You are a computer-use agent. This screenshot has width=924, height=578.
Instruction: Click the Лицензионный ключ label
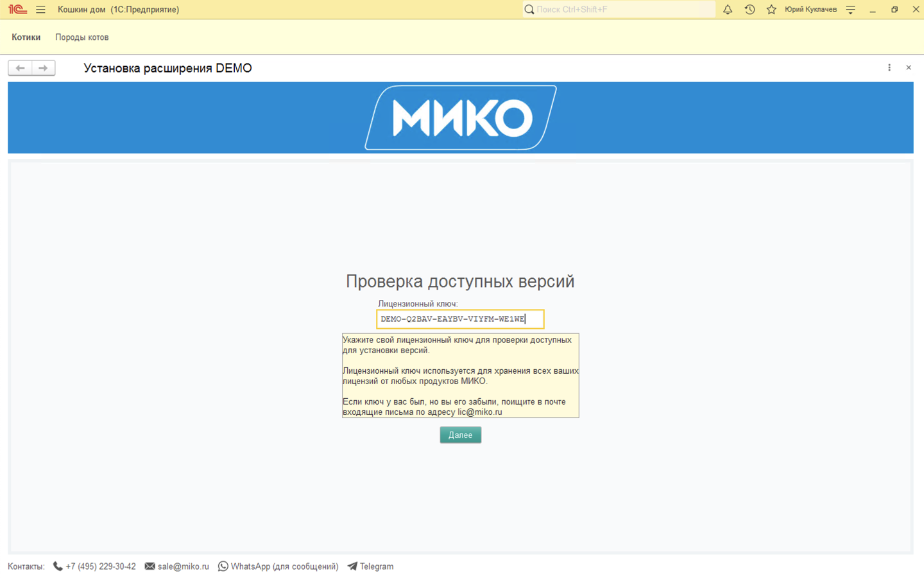pyautogui.click(x=418, y=304)
